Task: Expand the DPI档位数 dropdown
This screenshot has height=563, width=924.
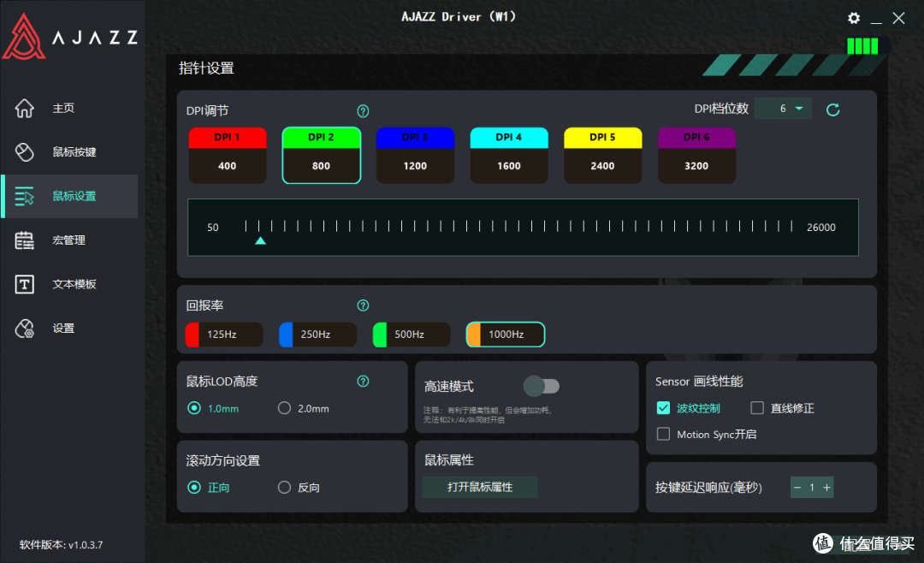Action: (x=783, y=109)
